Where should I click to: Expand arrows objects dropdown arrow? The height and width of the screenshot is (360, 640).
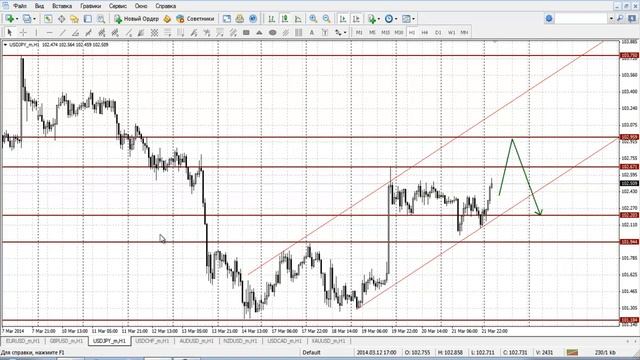pyautogui.click(x=345, y=32)
